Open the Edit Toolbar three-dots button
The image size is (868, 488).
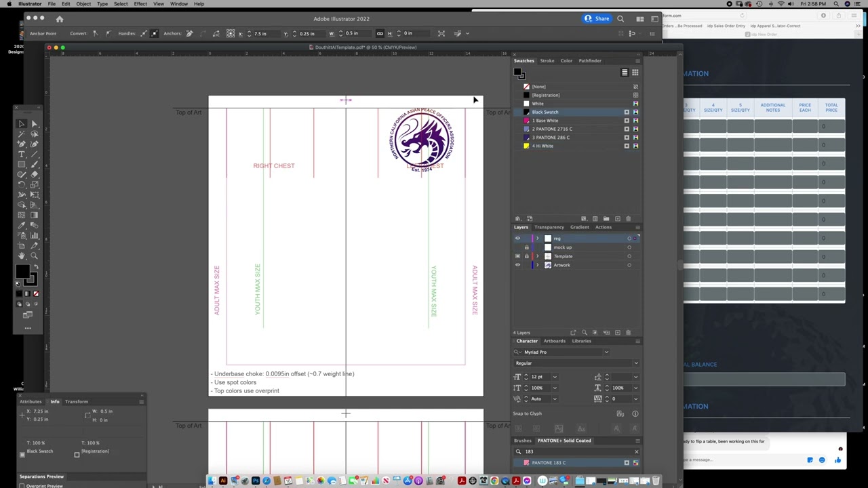28,328
